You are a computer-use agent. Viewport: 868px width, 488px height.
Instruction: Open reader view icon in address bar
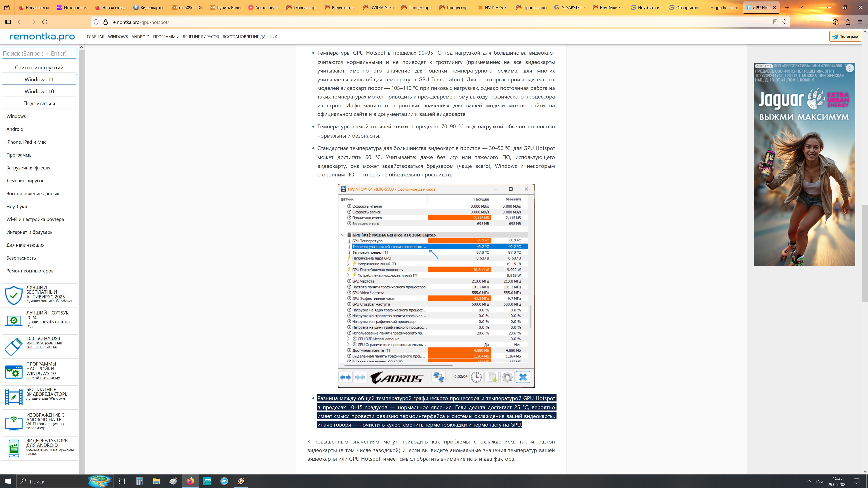pos(775,22)
